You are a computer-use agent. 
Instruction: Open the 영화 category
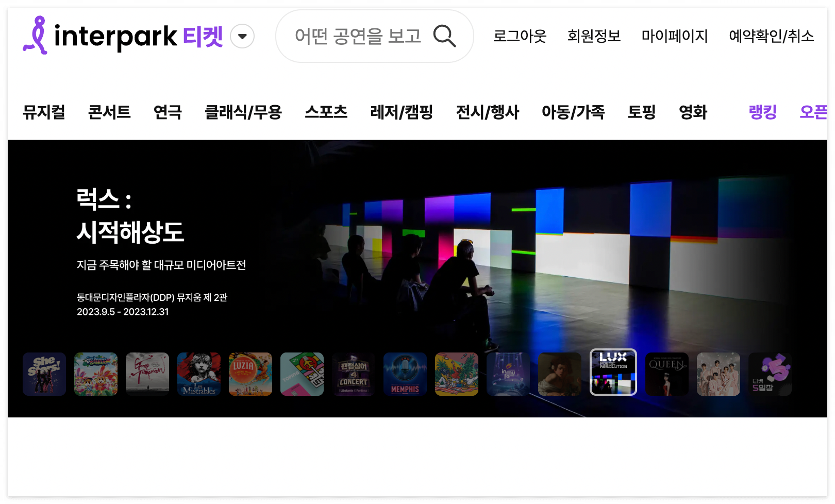[x=693, y=112]
